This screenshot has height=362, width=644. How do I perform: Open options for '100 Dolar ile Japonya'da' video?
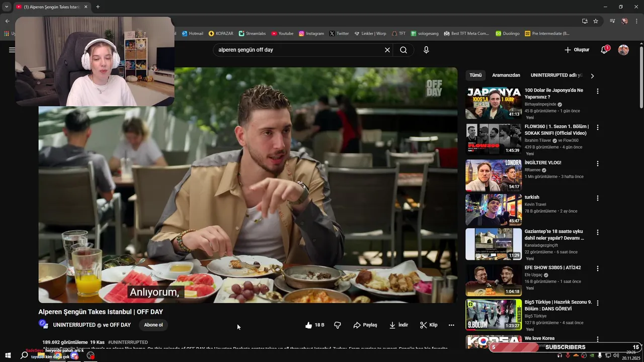[x=598, y=91]
